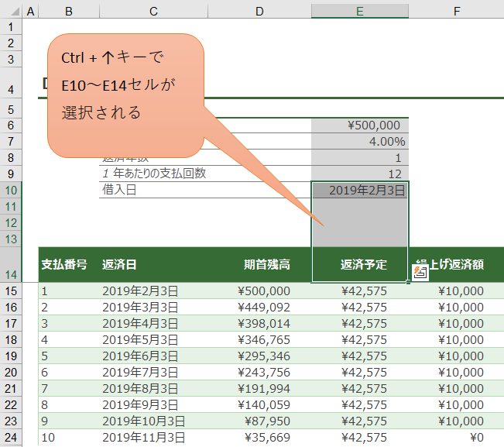This screenshot has height=447, width=504.
Task: Select row 1 header
Action: pyautogui.click(x=11, y=26)
